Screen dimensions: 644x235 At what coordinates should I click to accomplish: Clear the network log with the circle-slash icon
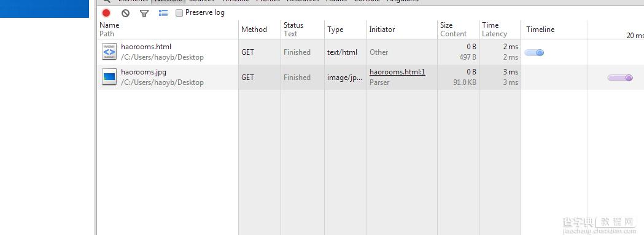click(126, 13)
